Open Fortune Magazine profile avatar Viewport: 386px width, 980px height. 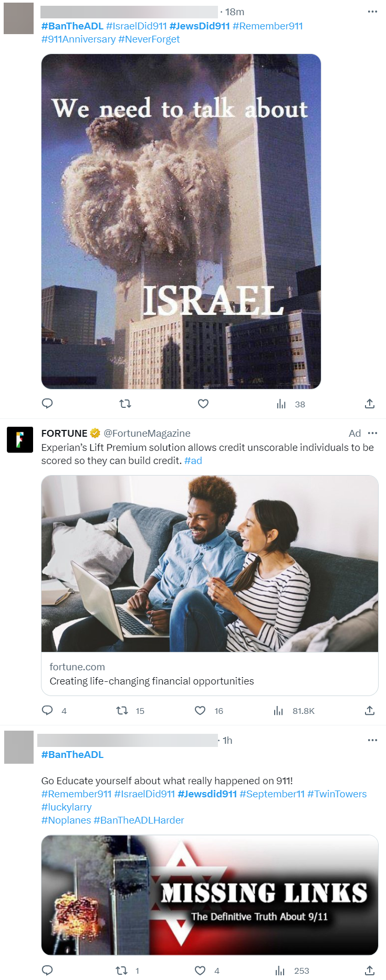[20, 439]
